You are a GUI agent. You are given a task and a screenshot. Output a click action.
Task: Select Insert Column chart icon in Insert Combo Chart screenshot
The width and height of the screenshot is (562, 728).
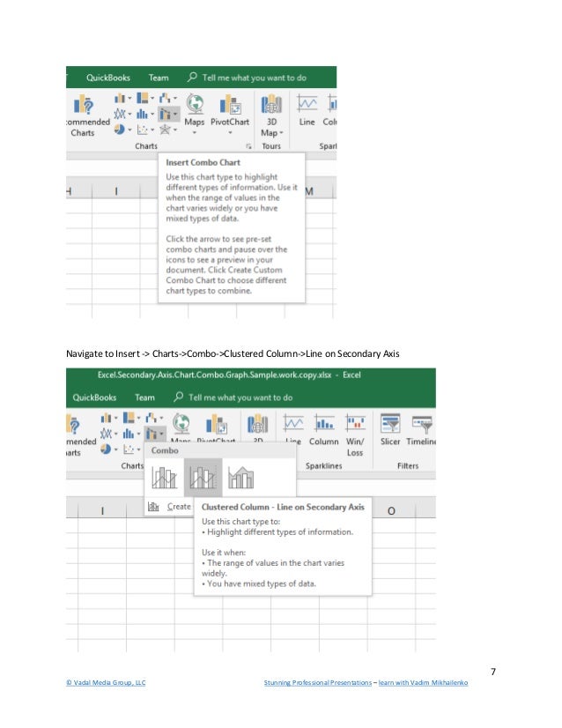(120, 98)
